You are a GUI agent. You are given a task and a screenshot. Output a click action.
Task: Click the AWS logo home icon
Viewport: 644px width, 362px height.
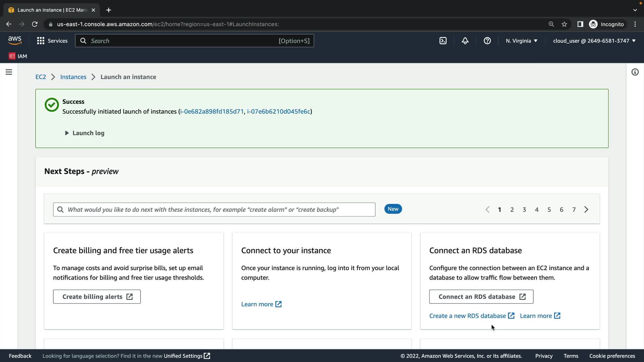[15, 41]
